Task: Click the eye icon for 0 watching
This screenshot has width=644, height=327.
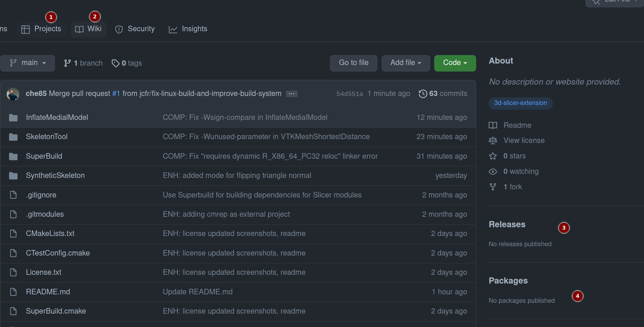Action: pos(493,172)
